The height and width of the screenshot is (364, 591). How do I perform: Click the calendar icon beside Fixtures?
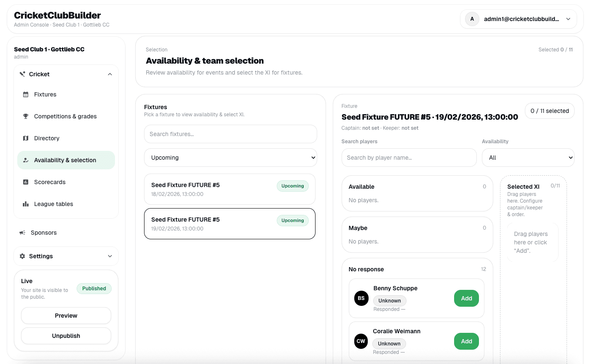26,94
